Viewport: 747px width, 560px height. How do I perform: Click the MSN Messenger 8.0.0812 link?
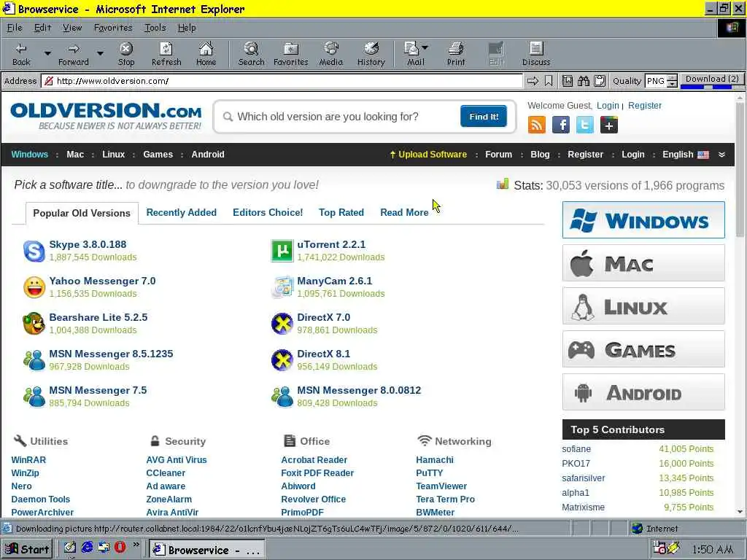[x=359, y=390]
